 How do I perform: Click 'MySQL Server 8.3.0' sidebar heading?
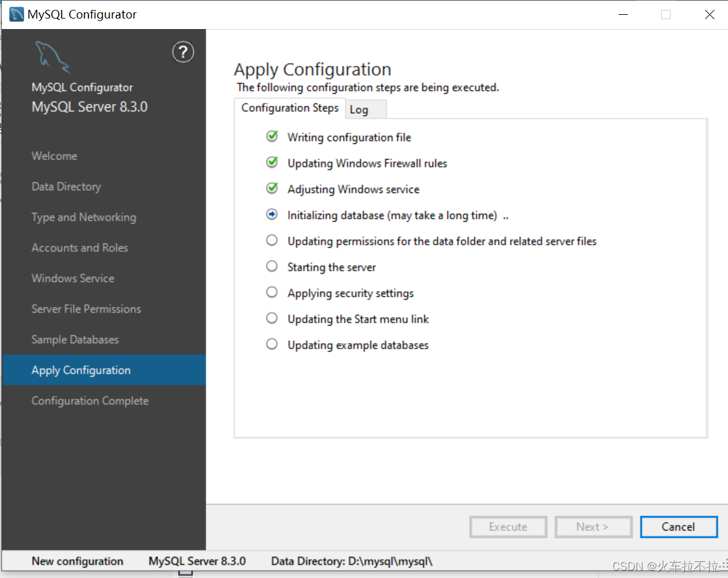[x=90, y=107]
